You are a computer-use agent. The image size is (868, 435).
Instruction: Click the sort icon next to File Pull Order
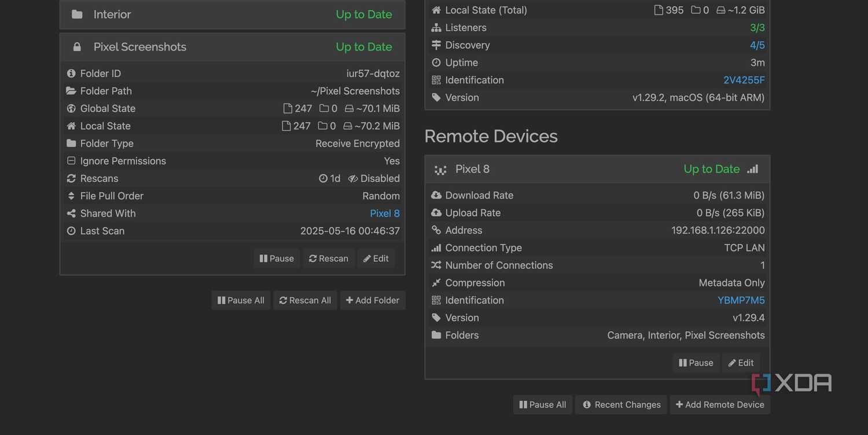coord(71,196)
